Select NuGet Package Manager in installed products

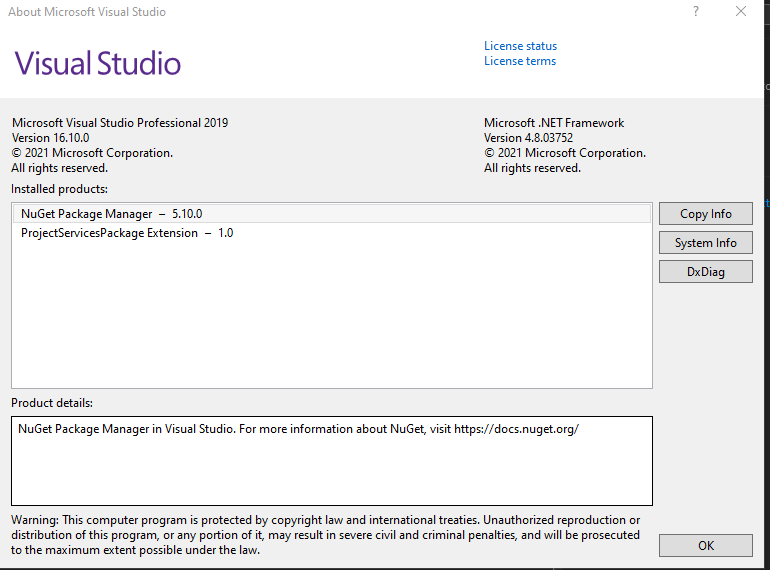[118, 214]
